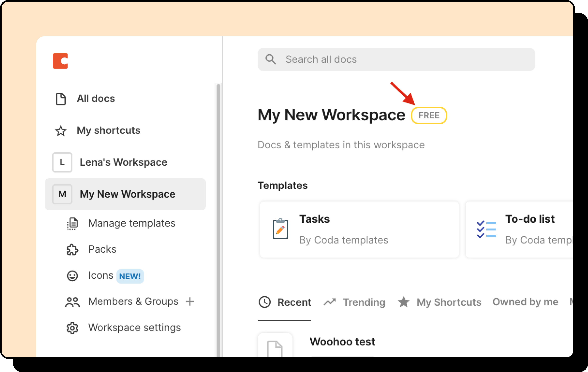Switch to the Trending tab
This screenshot has width=588, height=372.
[364, 302]
